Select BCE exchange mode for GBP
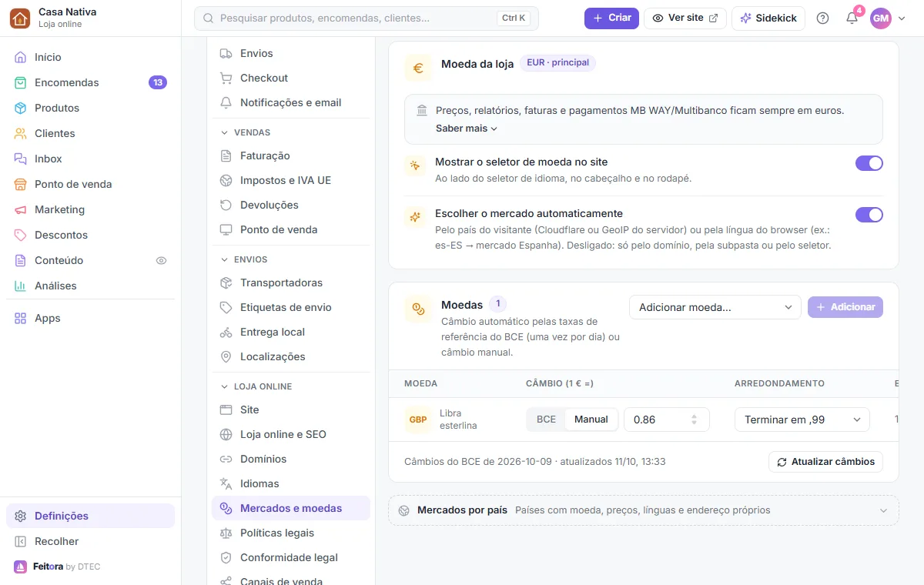924x585 pixels. tap(546, 420)
